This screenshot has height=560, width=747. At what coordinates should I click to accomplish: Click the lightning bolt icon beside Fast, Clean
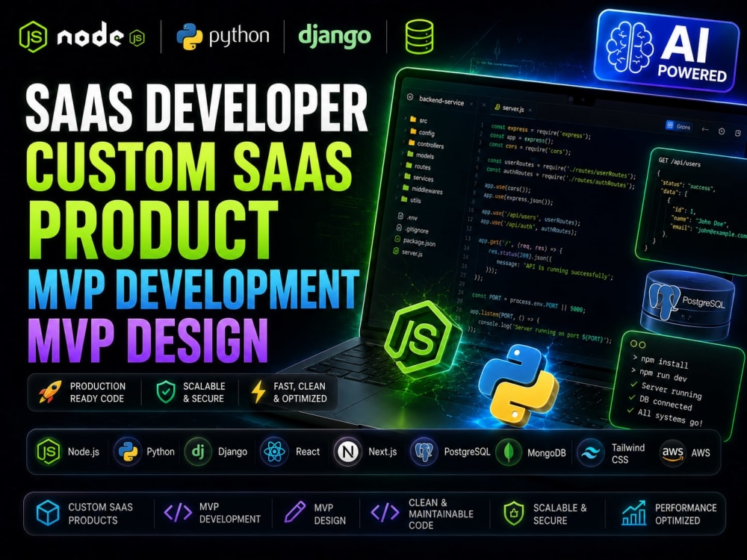(258, 392)
